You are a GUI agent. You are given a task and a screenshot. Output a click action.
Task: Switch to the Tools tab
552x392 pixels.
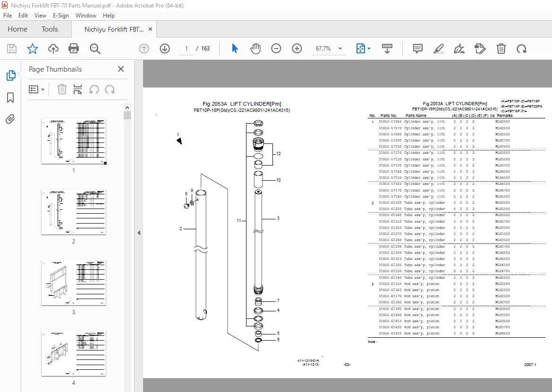tap(50, 29)
